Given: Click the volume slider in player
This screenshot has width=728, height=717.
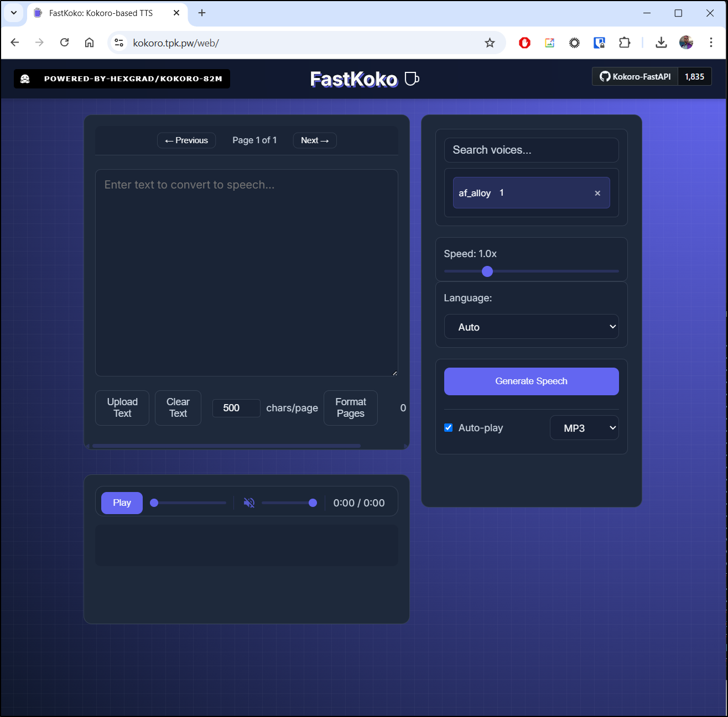Looking at the screenshot, I should pyautogui.click(x=289, y=503).
